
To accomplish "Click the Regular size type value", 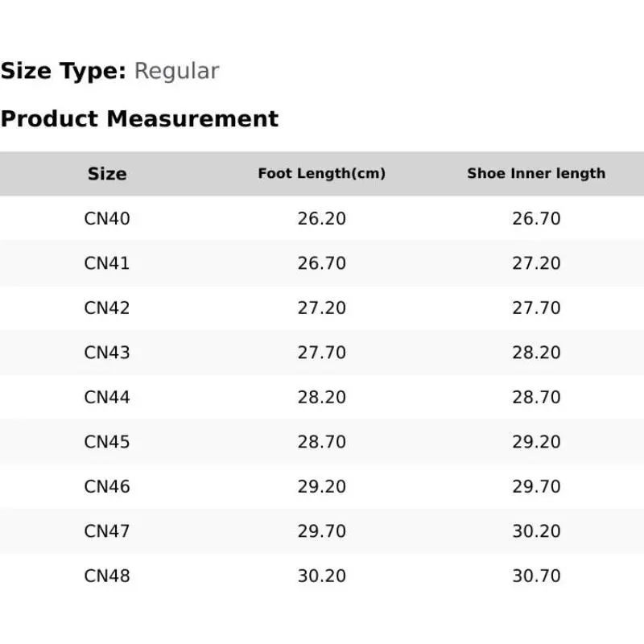I will [176, 72].
